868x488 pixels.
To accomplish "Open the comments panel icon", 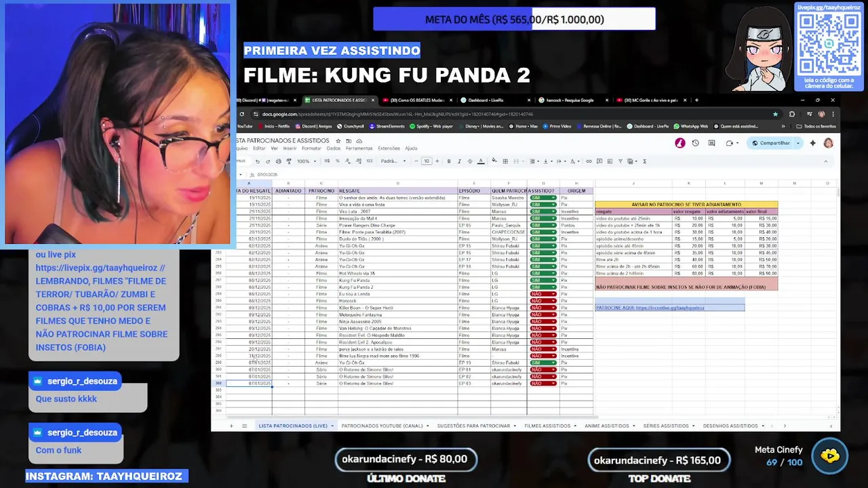I will (x=711, y=143).
